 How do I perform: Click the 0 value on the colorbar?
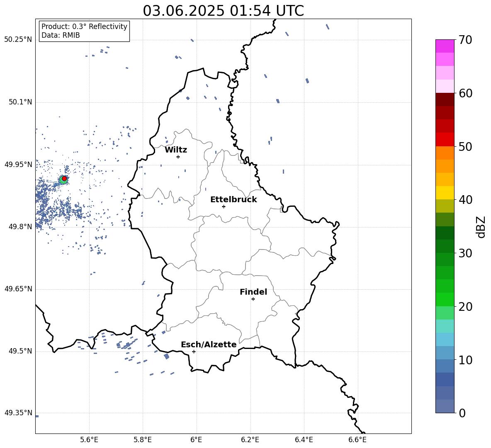pyautogui.click(x=462, y=413)
